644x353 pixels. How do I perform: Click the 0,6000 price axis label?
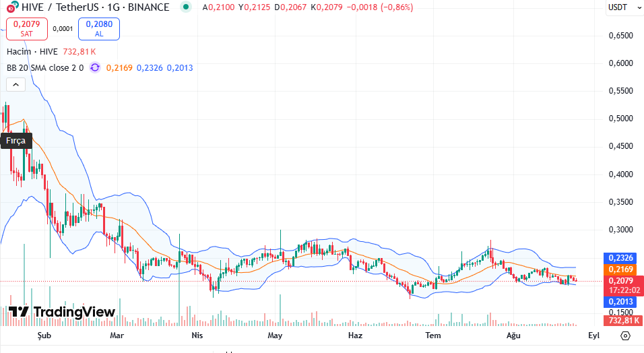tap(621, 63)
